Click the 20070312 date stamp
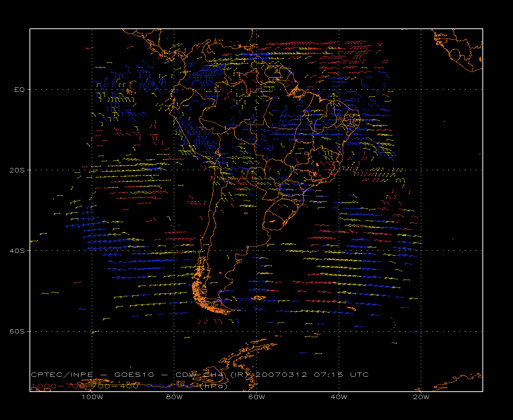The height and width of the screenshot is (420, 513). (281, 375)
